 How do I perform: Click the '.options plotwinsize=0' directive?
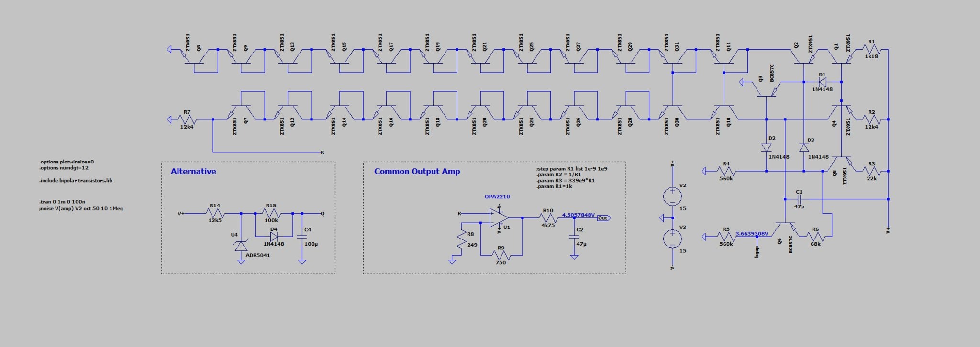point(67,162)
